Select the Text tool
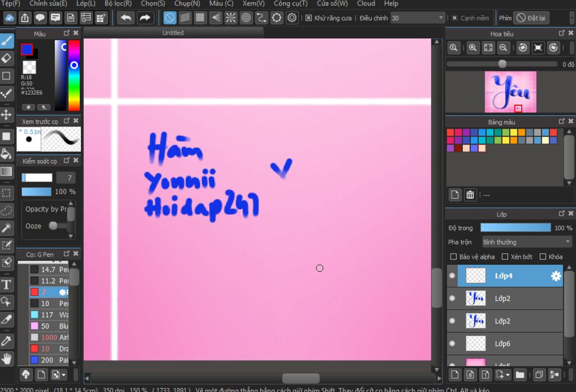 click(x=7, y=285)
